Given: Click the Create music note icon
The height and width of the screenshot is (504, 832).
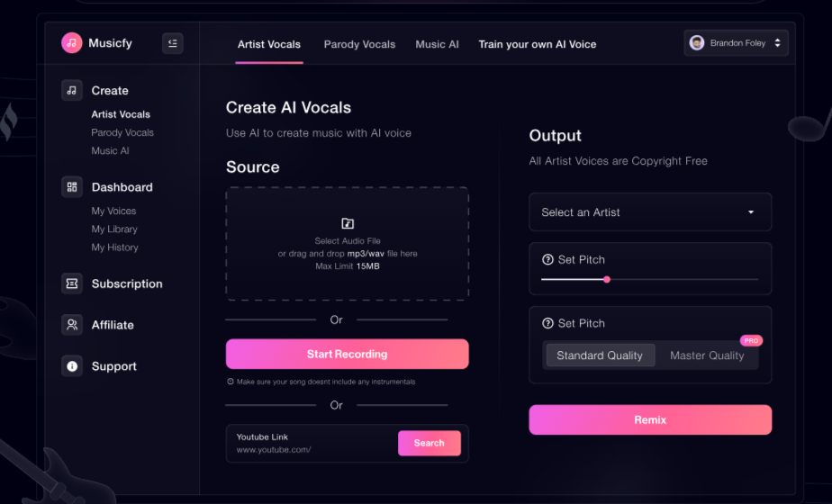Looking at the screenshot, I should (72, 90).
